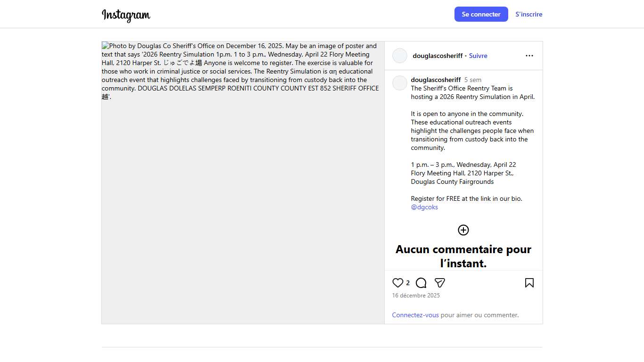
Task: Click the avatar beside the caption
Action: pos(400,83)
